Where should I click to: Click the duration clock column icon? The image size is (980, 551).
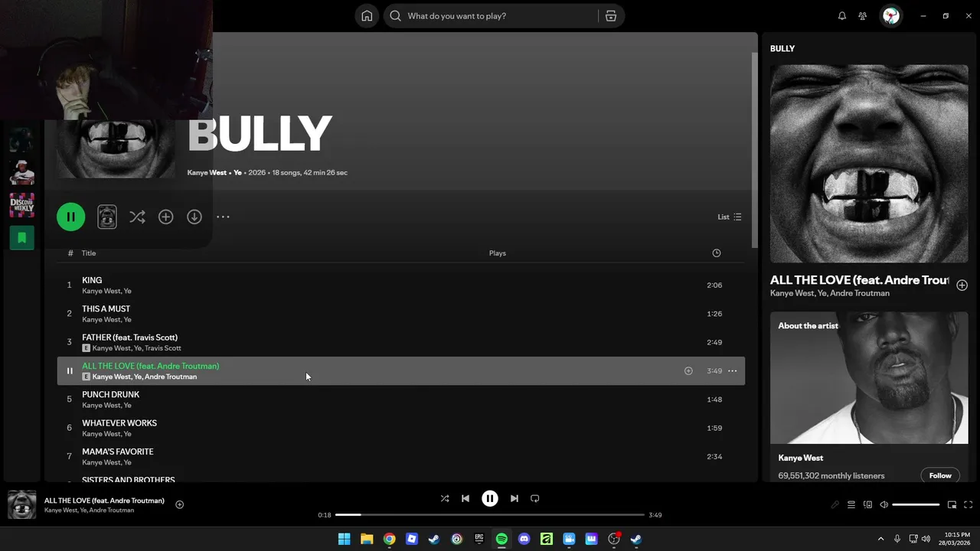tap(717, 253)
